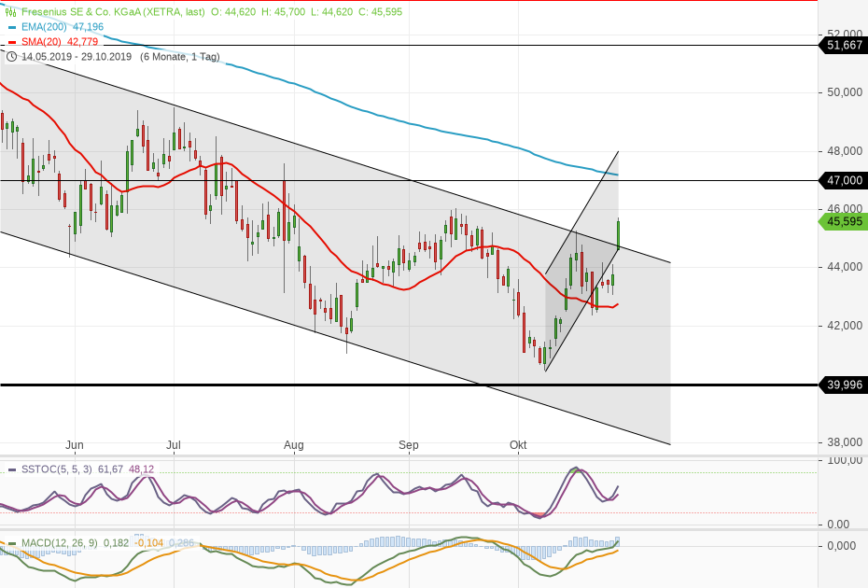Click the SMA value 42,779
The height and width of the screenshot is (588, 868).
pos(82,41)
